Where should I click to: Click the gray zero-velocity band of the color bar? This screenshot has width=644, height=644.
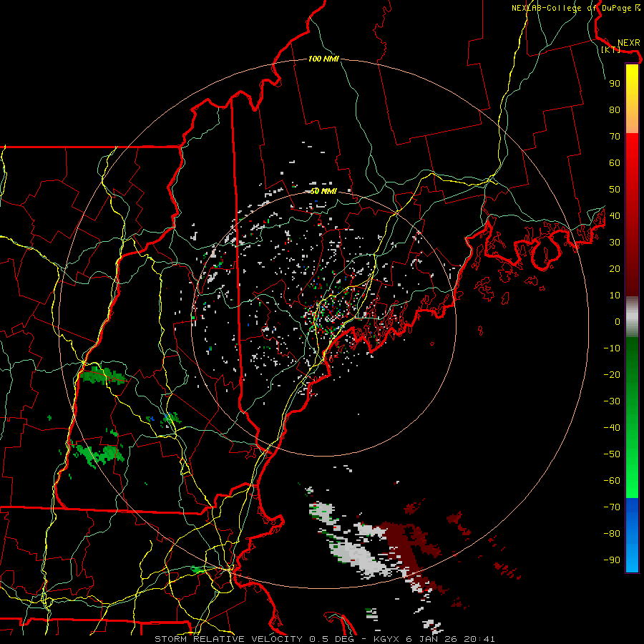pos(632,317)
